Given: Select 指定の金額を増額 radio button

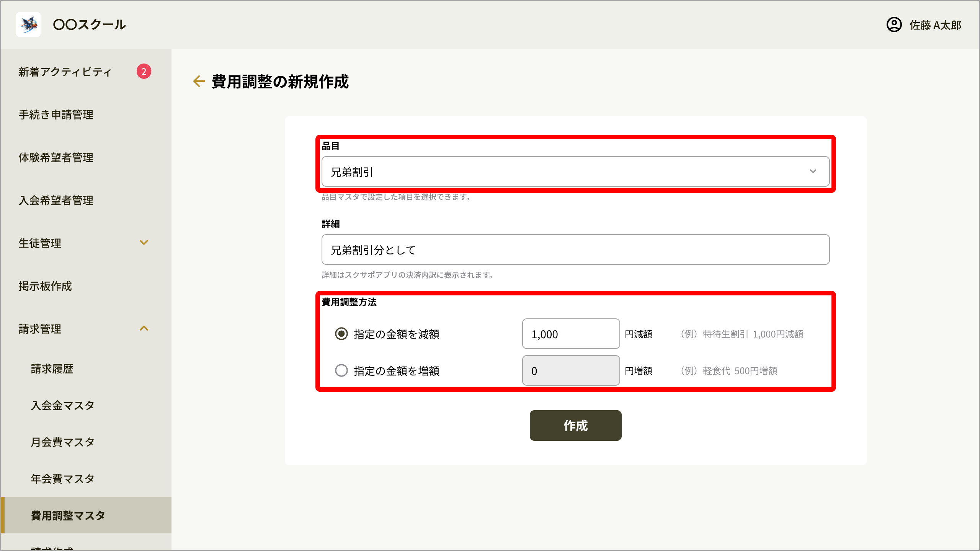Looking at the screenshot, I should click(x=341, y=370).
